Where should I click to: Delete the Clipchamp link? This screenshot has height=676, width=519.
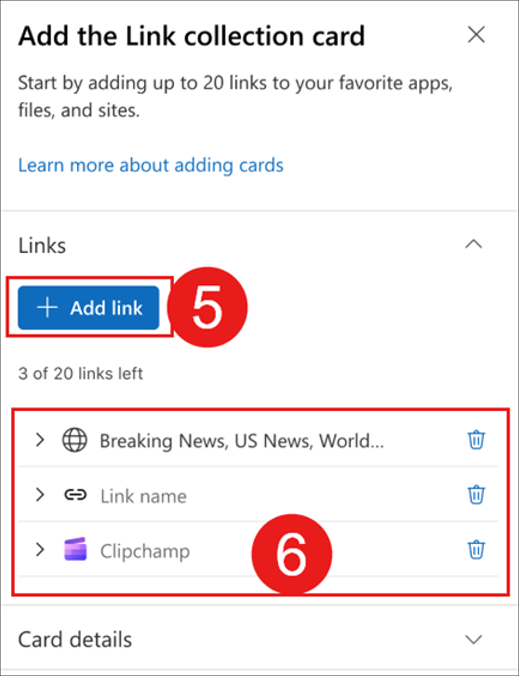(x=476, y=550)
